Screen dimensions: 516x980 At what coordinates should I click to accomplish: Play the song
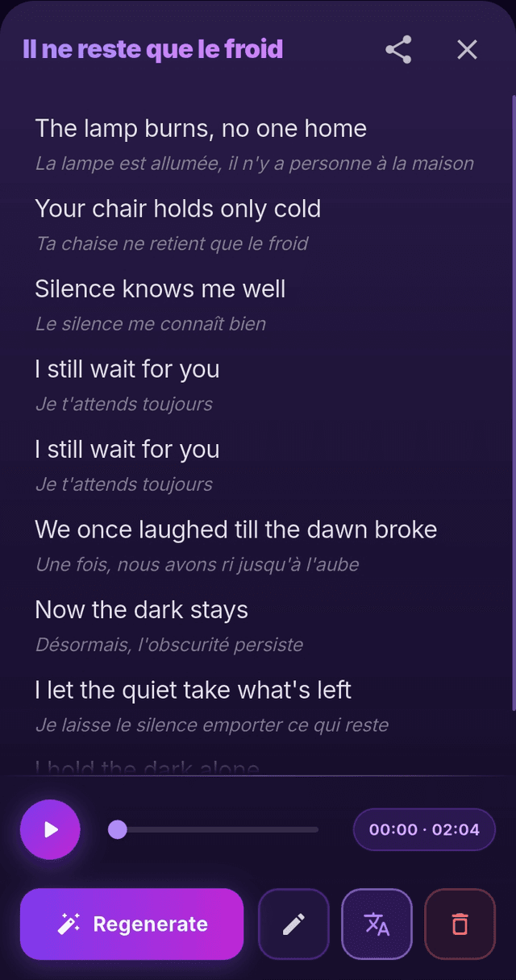(x=50, y=829)
